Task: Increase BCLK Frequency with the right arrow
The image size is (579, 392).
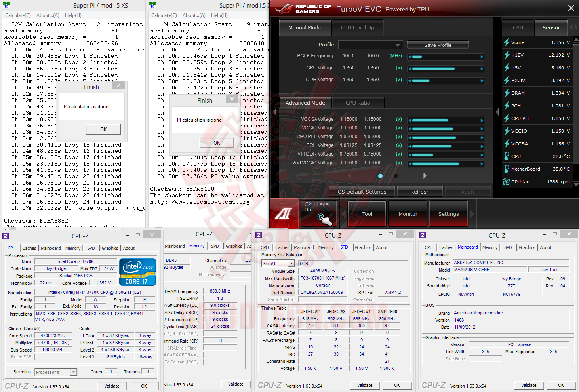Action: (482, 57)
